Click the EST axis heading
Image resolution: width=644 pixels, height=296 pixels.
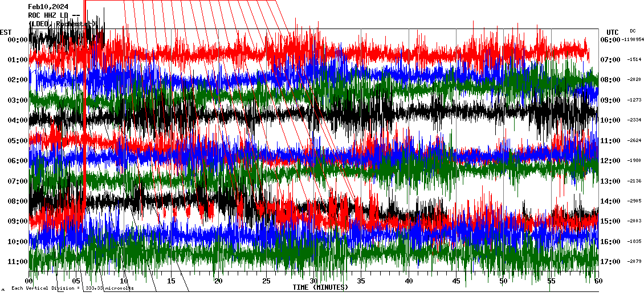click(6, 32)
